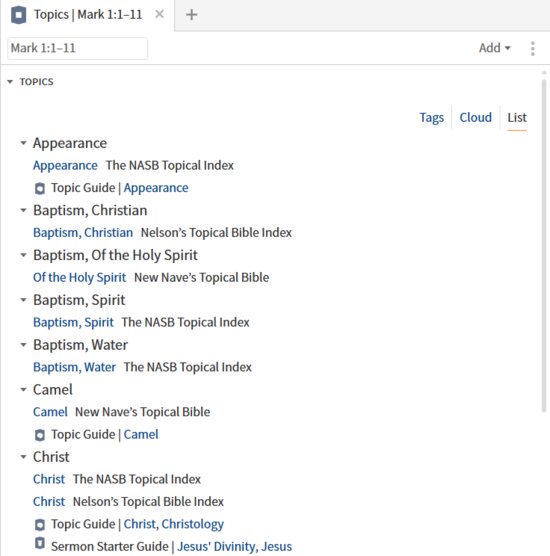Collapse the Baptism, Water group
Image resolution: width=550 pixels, height=556 pixels.
pos(23,345)
